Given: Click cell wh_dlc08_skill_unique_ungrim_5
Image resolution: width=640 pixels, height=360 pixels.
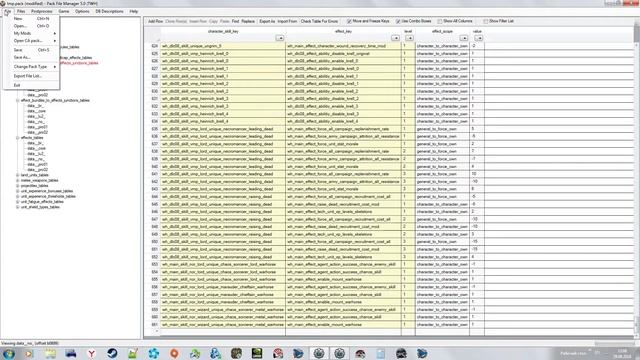Looking at the screenshot, I should 223,46.
